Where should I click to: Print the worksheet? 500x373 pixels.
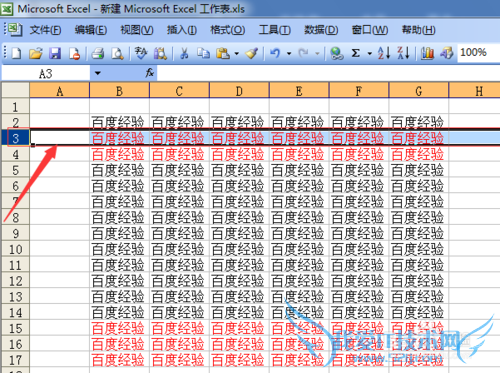click(98, 53)
